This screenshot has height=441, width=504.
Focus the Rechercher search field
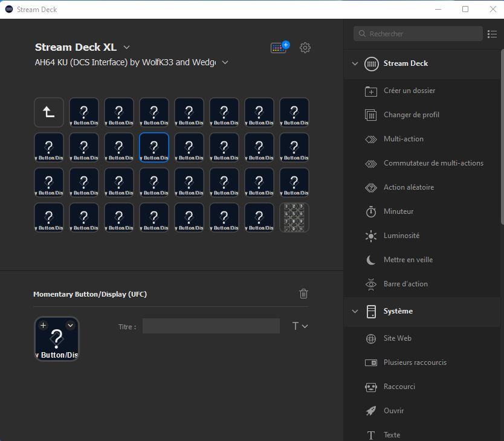418,34
